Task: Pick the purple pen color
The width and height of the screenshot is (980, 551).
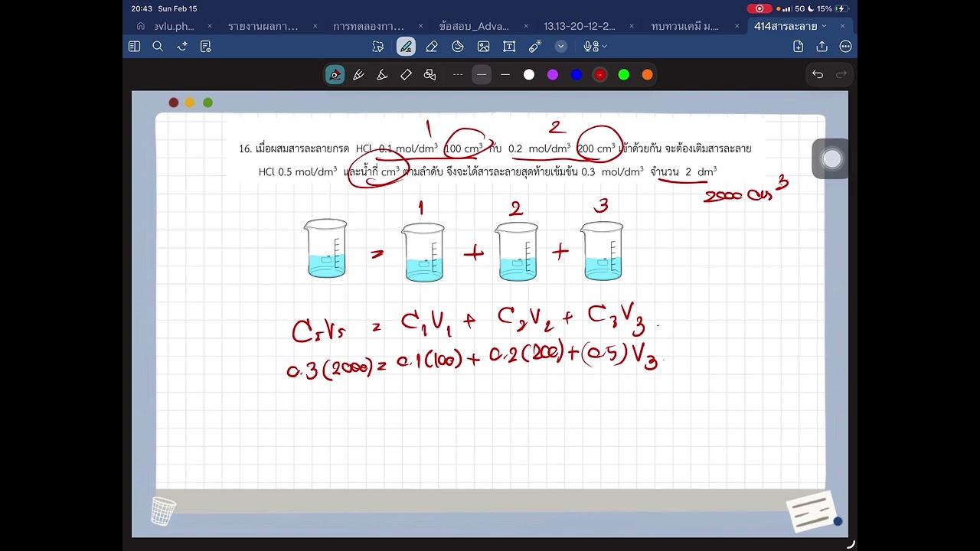Action: [553, 74]
